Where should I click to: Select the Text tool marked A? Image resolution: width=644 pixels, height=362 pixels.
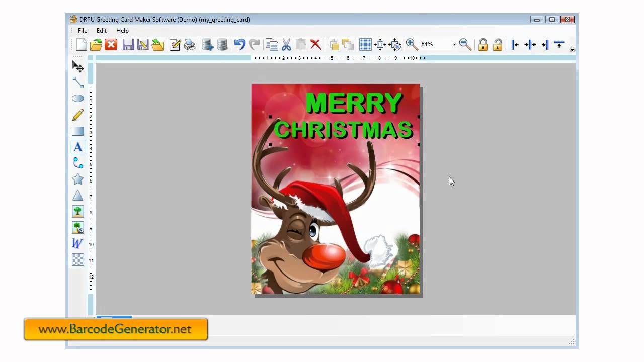click(x=78, y=147)
